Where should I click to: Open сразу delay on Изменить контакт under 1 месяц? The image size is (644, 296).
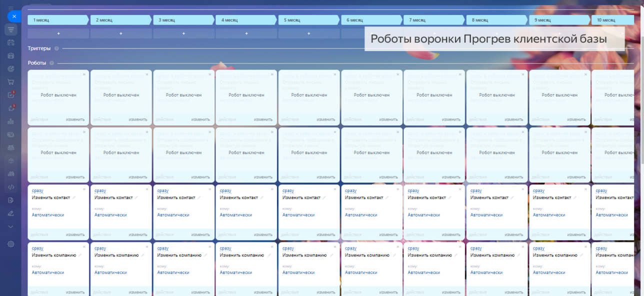37,190
